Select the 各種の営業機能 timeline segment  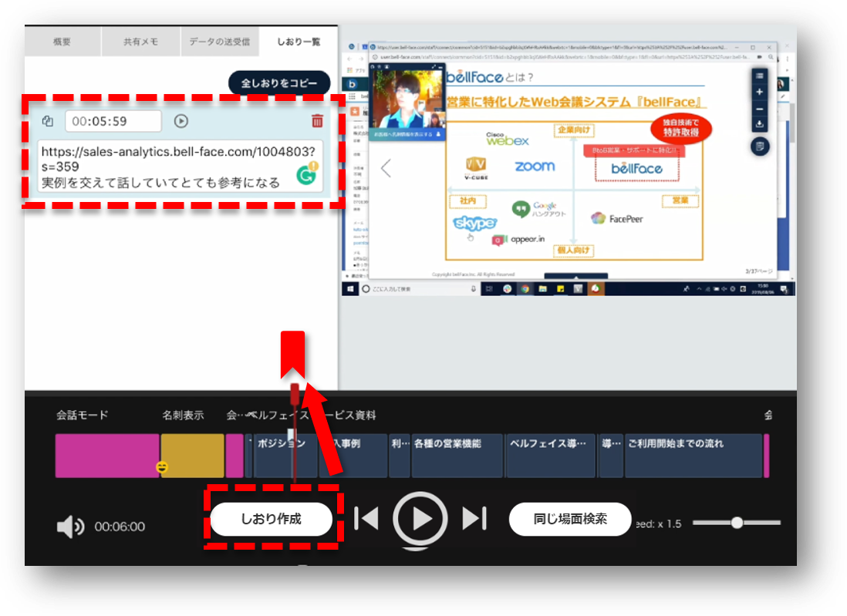click(x=457, y=456)
